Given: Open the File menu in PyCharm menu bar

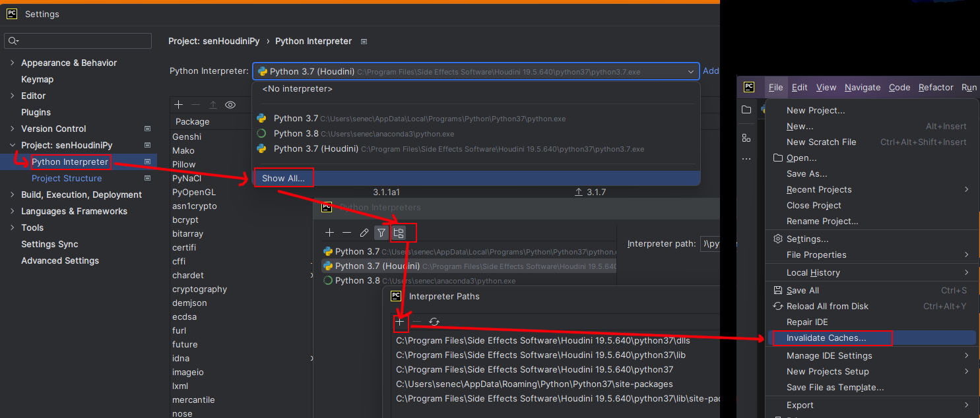Looking at the screenshot, I should click(x=775, y=87).
